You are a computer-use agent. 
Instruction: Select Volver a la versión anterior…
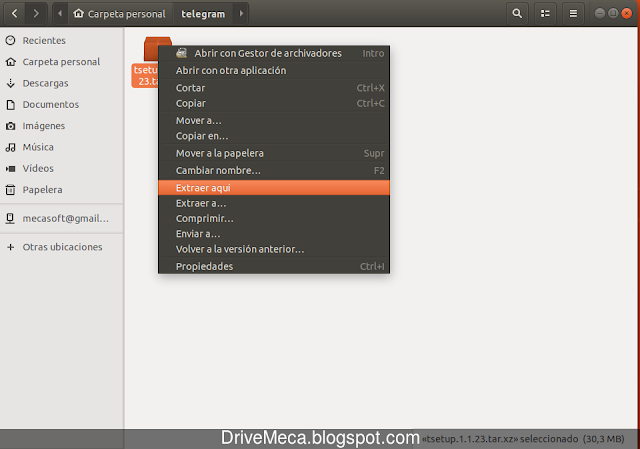pyautogui.click(x=274, y=249)
